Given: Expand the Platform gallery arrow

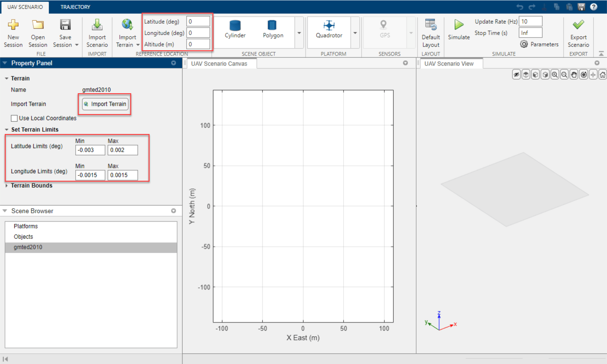Looking at the screenshot, I should pos(355,33).
